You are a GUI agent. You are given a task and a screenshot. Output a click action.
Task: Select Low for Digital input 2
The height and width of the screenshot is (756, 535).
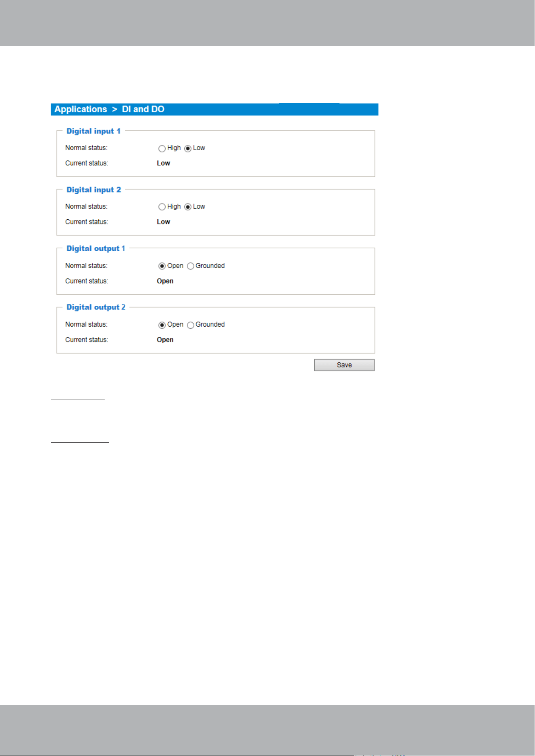[x=188, y=207]
